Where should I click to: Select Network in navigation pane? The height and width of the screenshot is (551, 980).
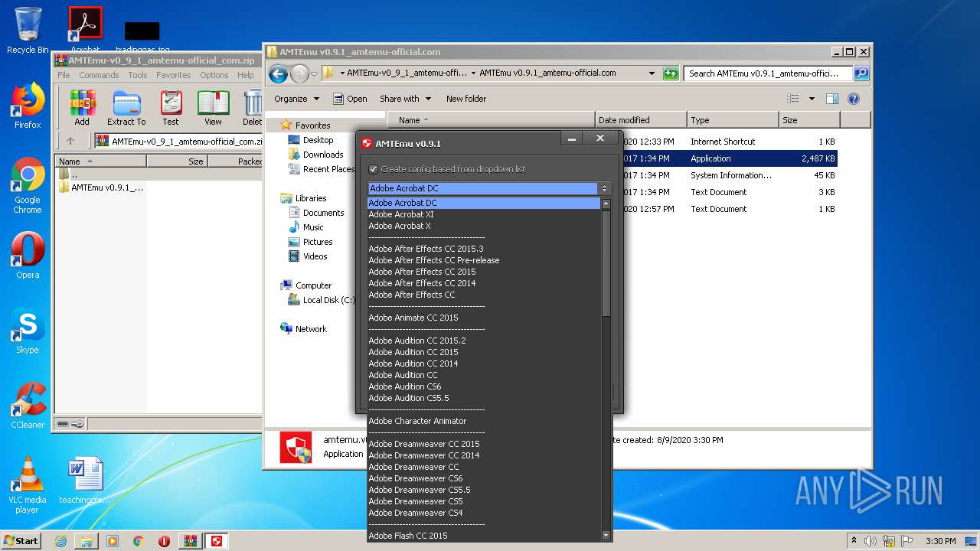304,329
